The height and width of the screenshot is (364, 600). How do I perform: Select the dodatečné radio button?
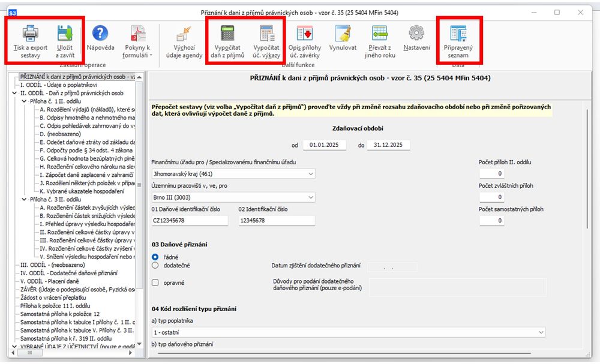pyautogui.click(x=155, y=264)
